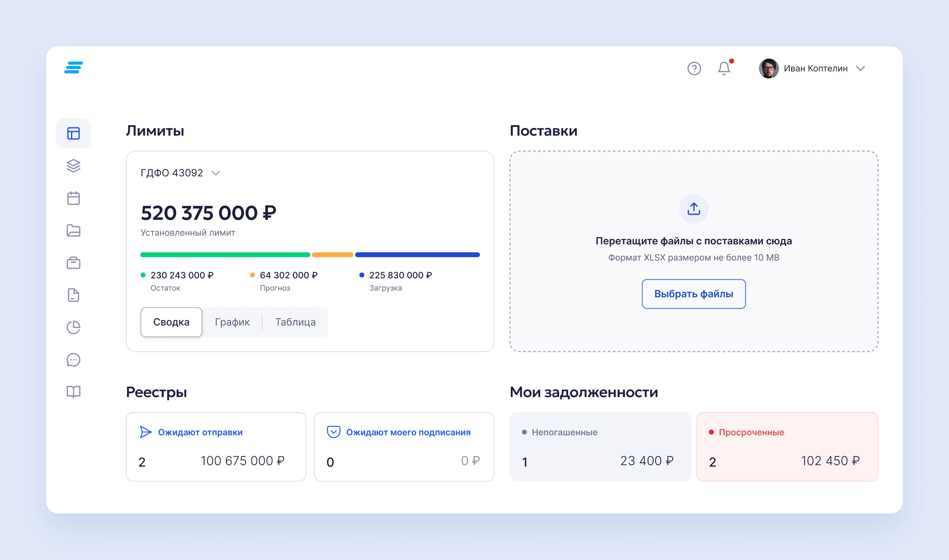Click the open book sidebar icon
This screenshot has height=560, width=949.
(73, 392)
